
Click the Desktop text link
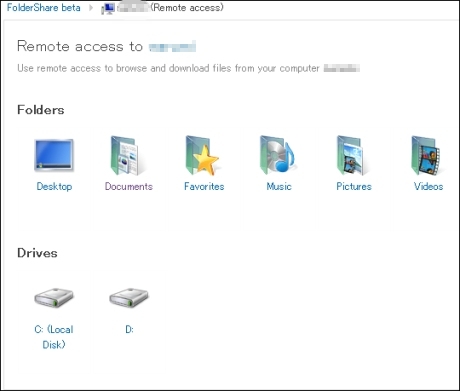[54, 186]
